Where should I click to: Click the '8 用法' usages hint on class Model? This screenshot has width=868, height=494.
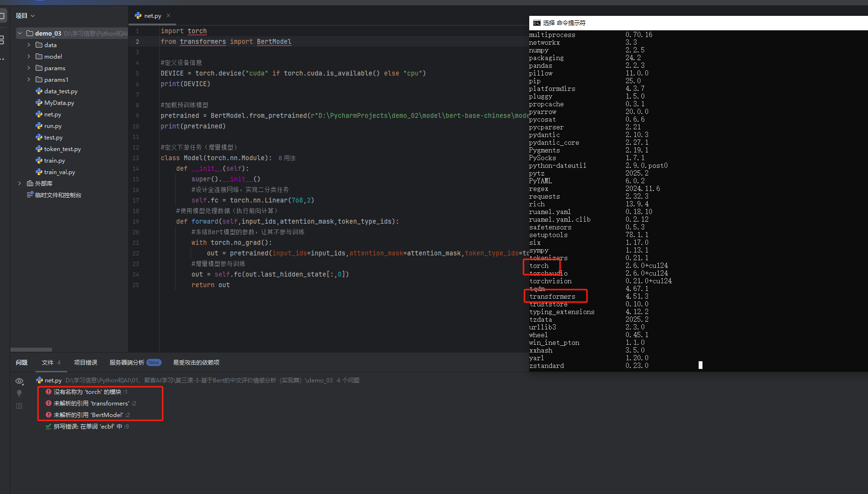point(287,158)
